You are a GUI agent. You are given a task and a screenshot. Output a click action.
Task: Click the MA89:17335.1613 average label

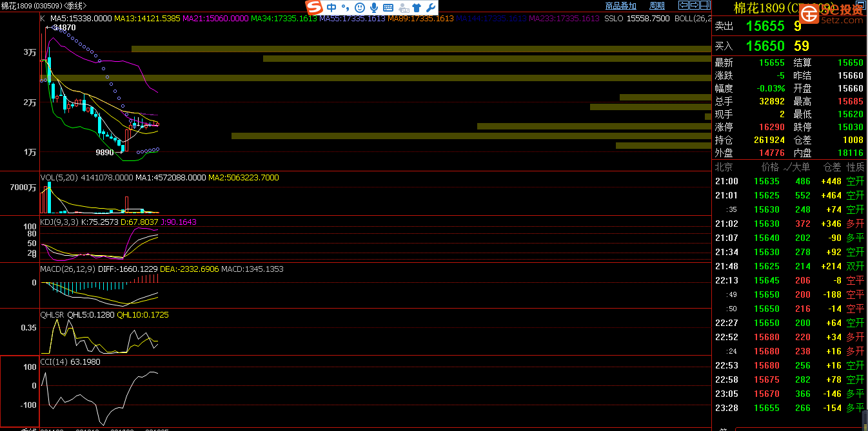[421, 19]
